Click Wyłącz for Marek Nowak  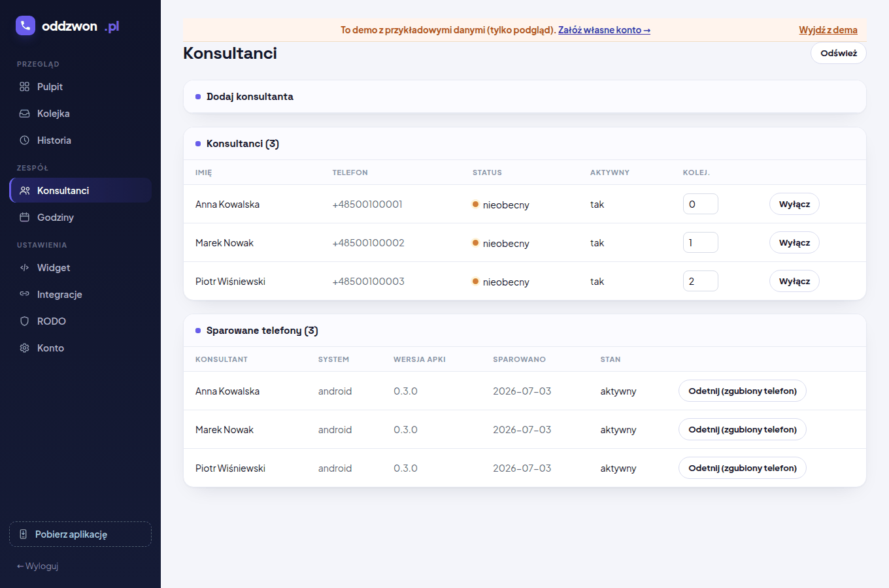click(x=794, y=243)
